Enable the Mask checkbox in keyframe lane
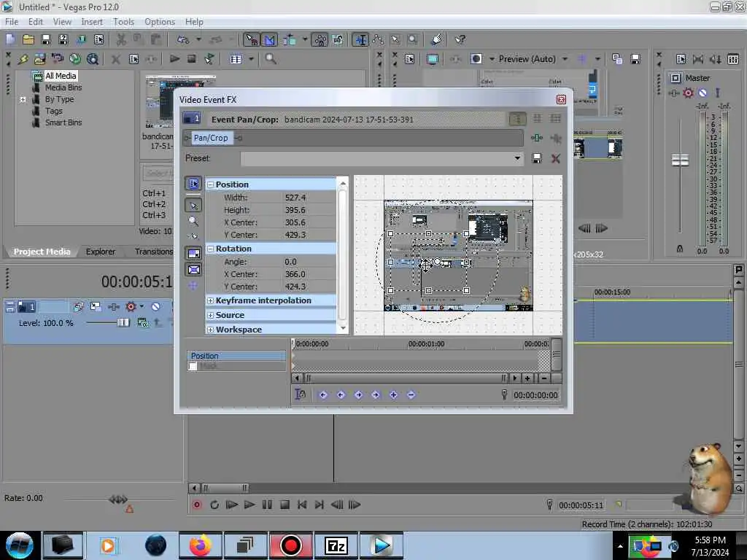747x560 pixels. (x=193, y=366)
